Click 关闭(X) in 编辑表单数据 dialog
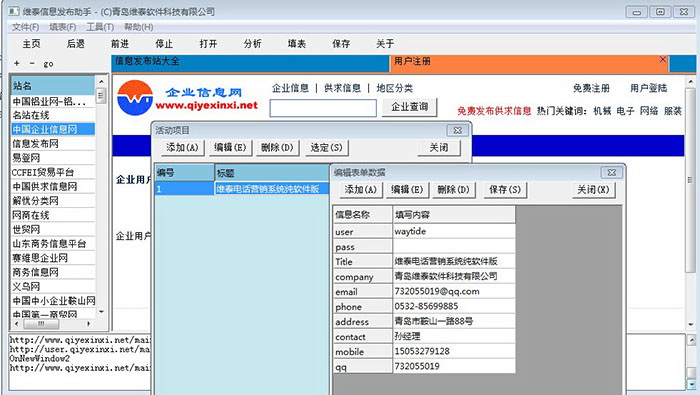The width and height of the screenshot is (700, 395). tap(593, 190)
